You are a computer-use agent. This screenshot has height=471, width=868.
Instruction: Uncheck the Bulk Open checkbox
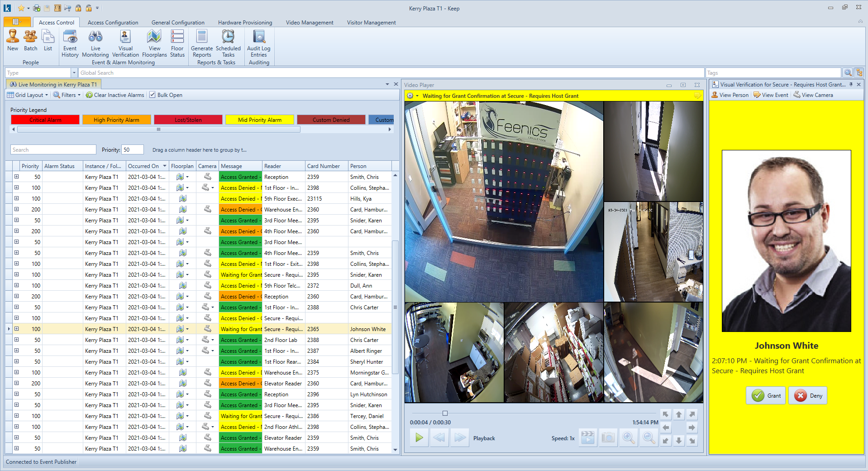point(153,95)
